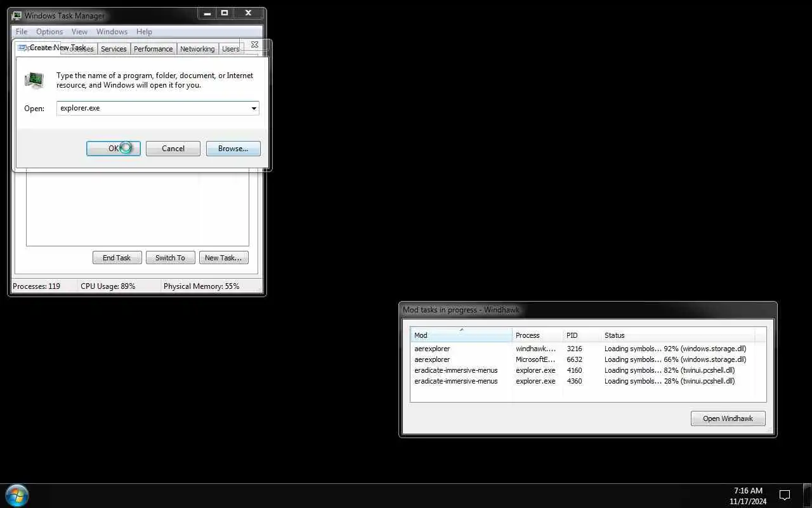Sort by the Status column header
The width and height of the screenshot is (812, 508).
tap(678, 335)
